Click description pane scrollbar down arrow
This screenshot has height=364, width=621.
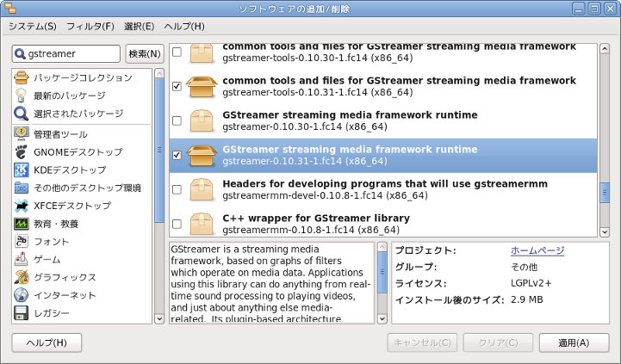pyautogui.click(x=382, y=318)
